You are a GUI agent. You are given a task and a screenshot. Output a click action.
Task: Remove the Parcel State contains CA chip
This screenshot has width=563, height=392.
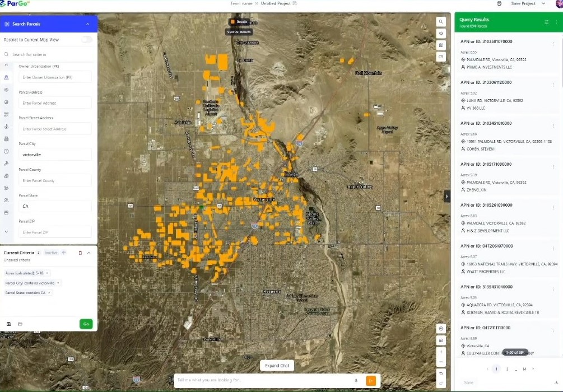coord(49,293)
